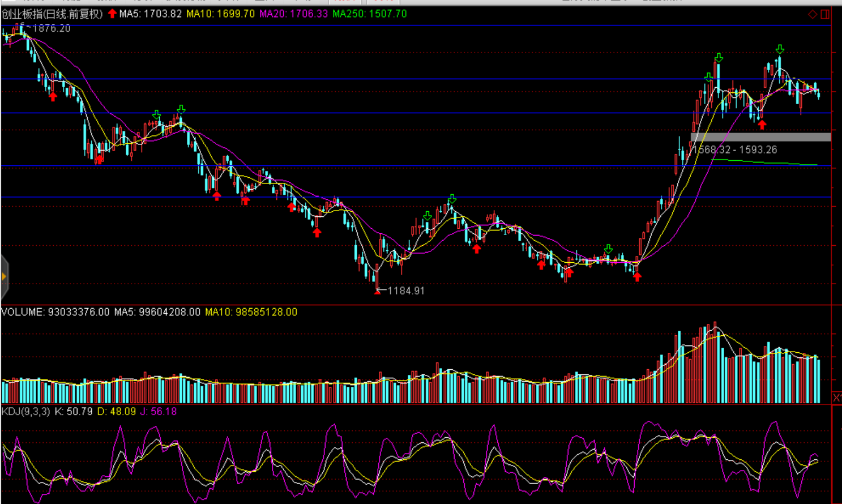This screenshot has width=842, height=504.
Task: Select the yellow MA10: 1699.70 indicator label
Action: 220,14
